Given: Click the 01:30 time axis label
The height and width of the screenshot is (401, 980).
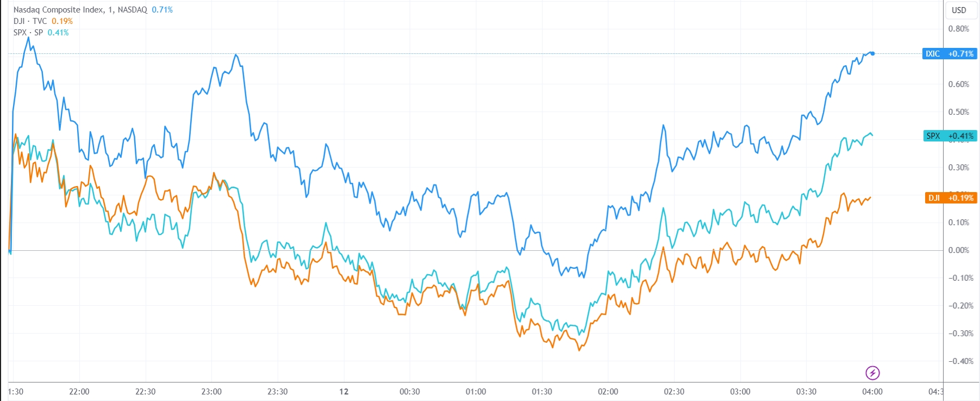Looking at the screenshot, I should click(x=542, y=392).
